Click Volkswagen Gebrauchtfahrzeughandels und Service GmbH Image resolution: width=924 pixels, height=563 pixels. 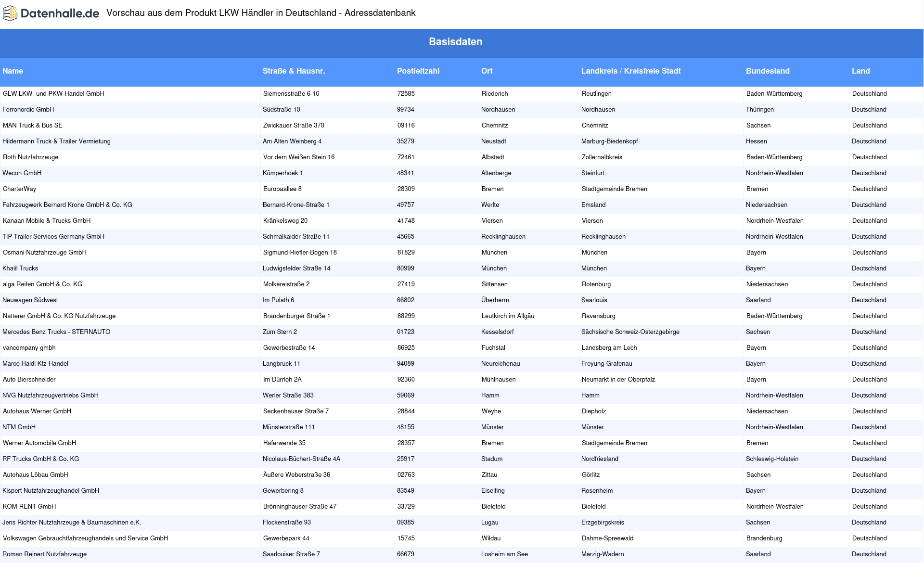[86, 538]
